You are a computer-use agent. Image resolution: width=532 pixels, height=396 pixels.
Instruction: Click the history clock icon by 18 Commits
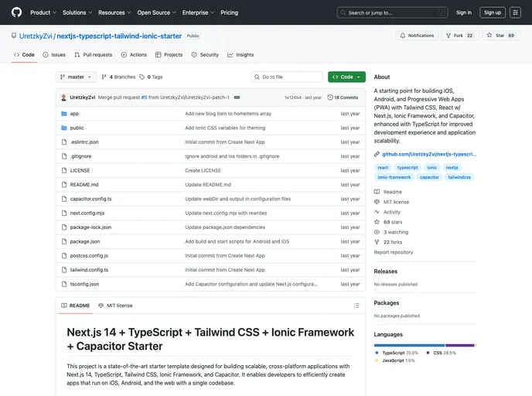pos(329,97)
